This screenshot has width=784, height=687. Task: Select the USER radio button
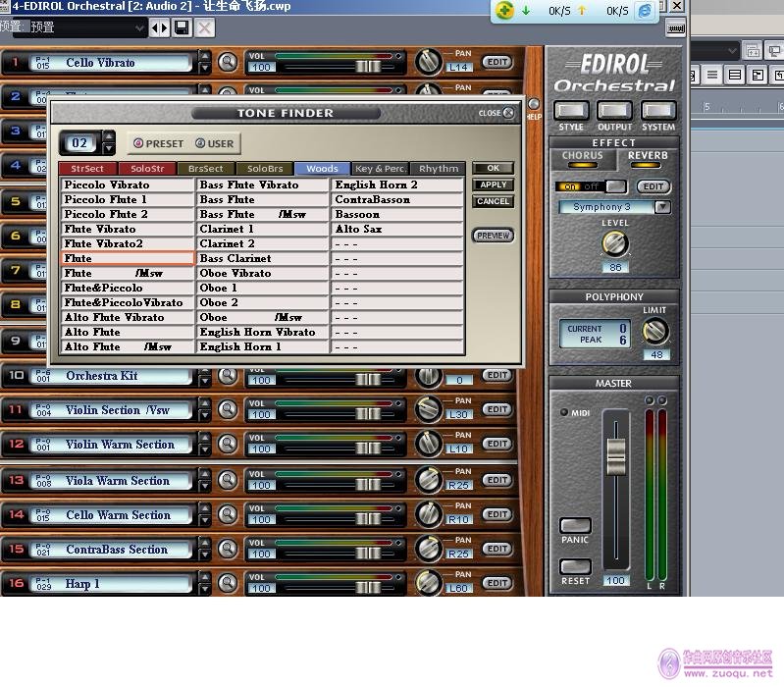200,143
